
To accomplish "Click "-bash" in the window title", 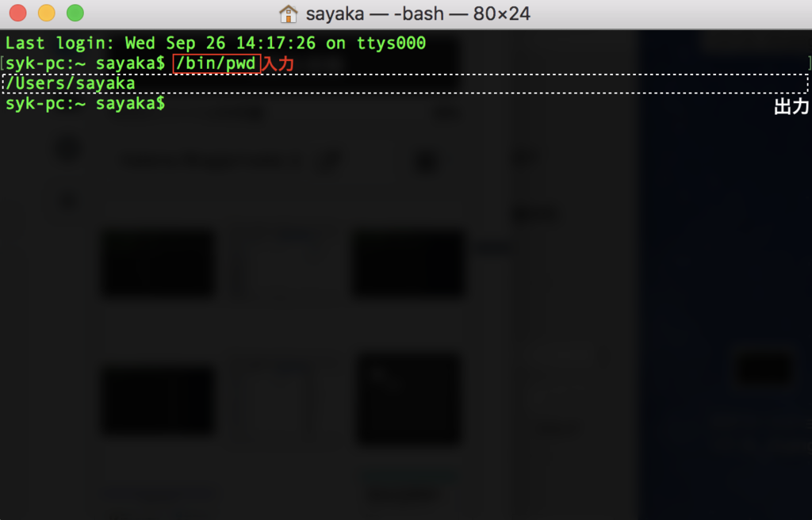I will [x=419, y=13].
